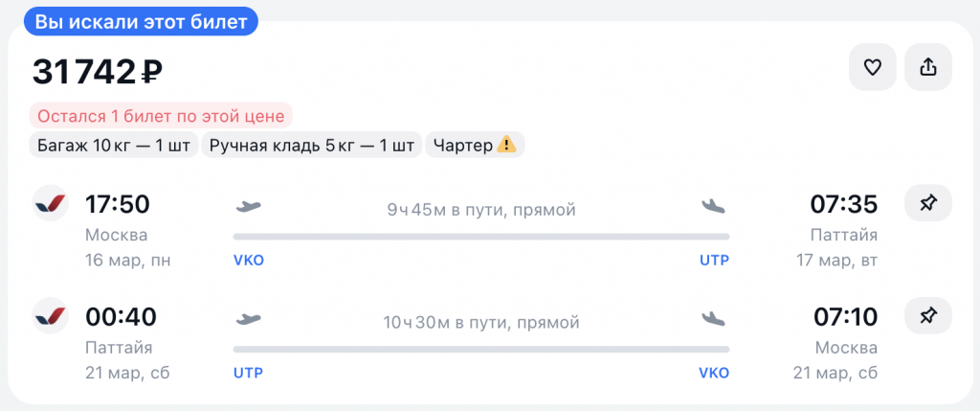Click airline logo of the 00:40 flight
The height and width of the screenshot is (411, 980).
(50, 315)
